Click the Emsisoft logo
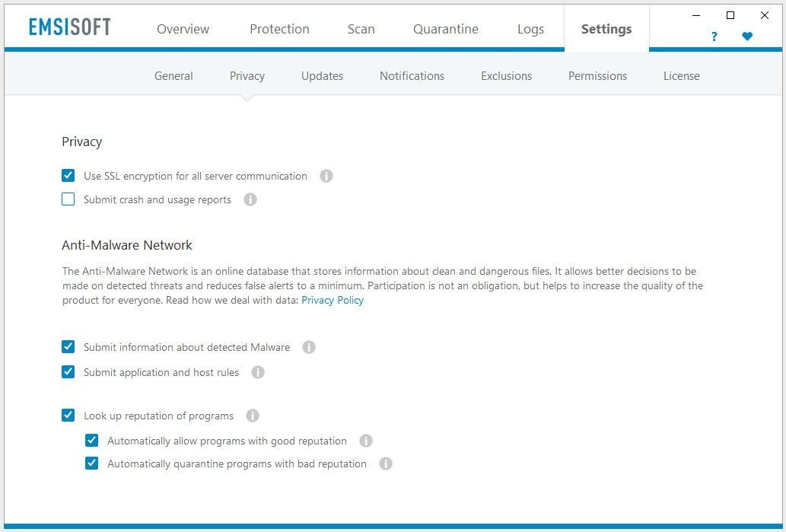 (70, 27)
